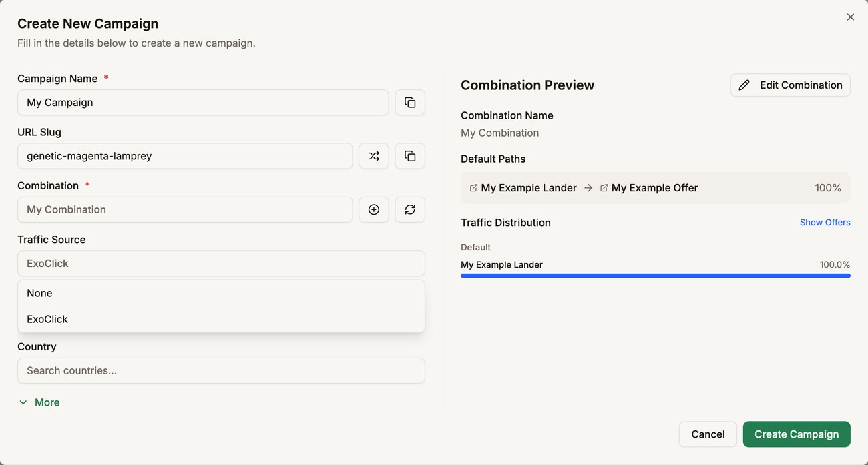Focus the Campaign Name input
The height and width of the screenshot is (465, 868).
[203, 103]
